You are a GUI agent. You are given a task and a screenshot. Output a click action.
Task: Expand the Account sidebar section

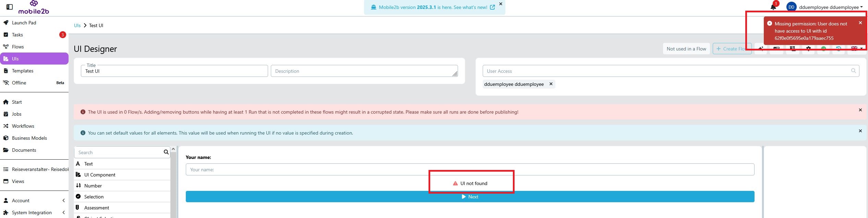(x=34, y=200)
